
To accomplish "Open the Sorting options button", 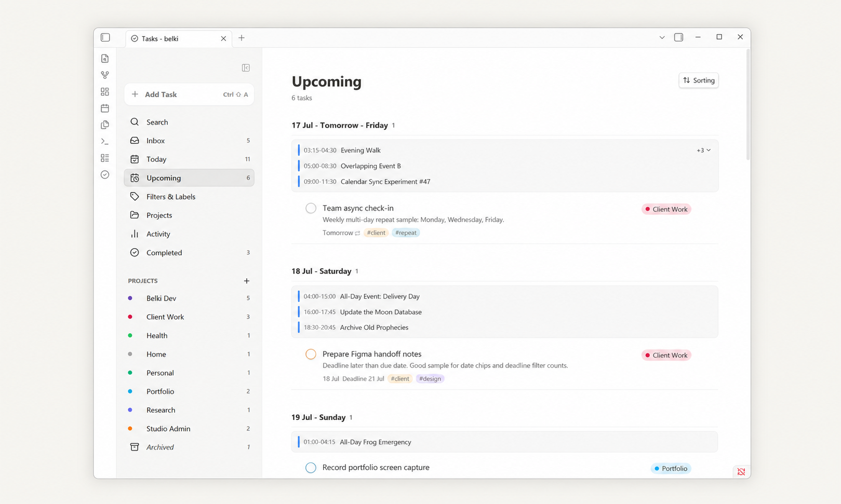I will click(x=699, y=80).
